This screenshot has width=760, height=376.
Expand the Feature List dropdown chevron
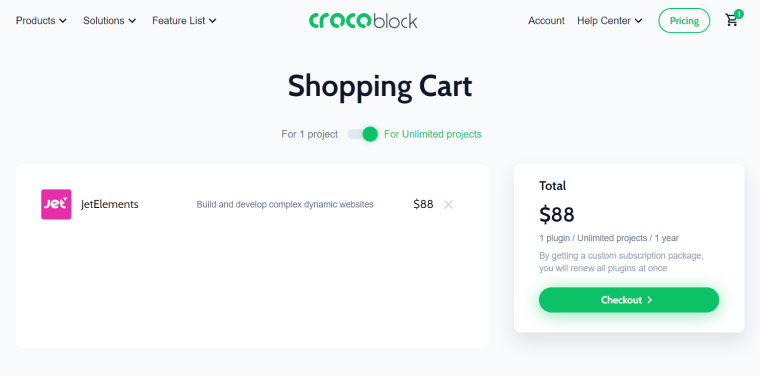212,21
